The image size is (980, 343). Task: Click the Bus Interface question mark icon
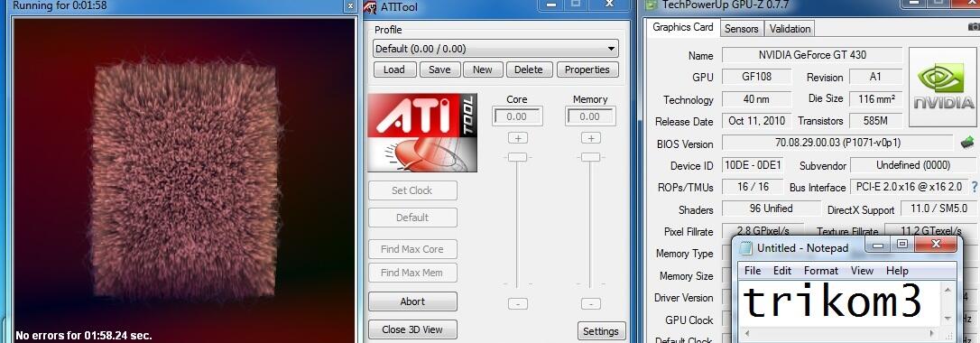tap(974, 187)
